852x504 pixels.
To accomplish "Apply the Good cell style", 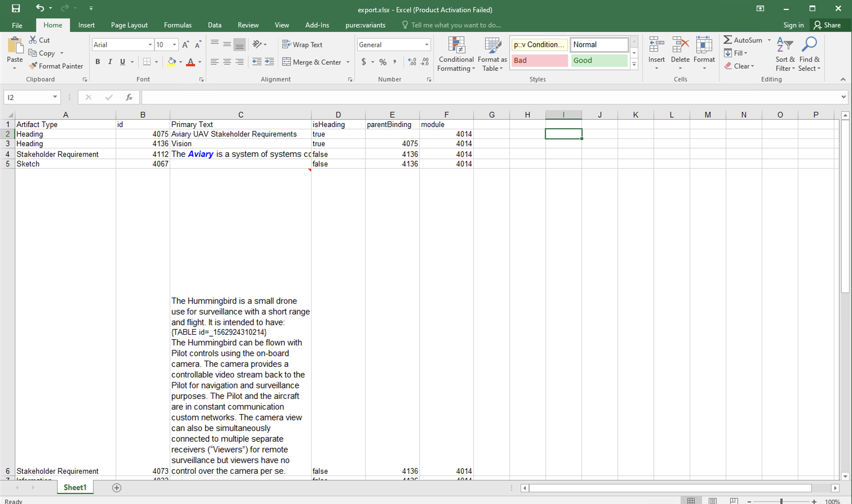I will 599,61.
